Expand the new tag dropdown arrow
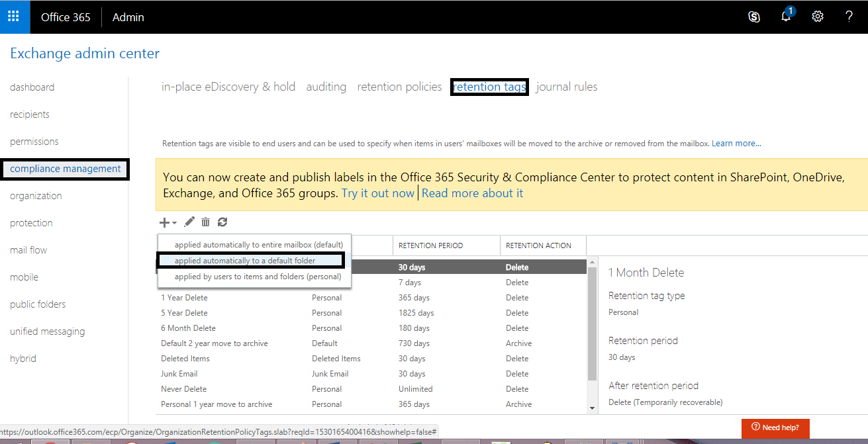 tap(174, 223)
